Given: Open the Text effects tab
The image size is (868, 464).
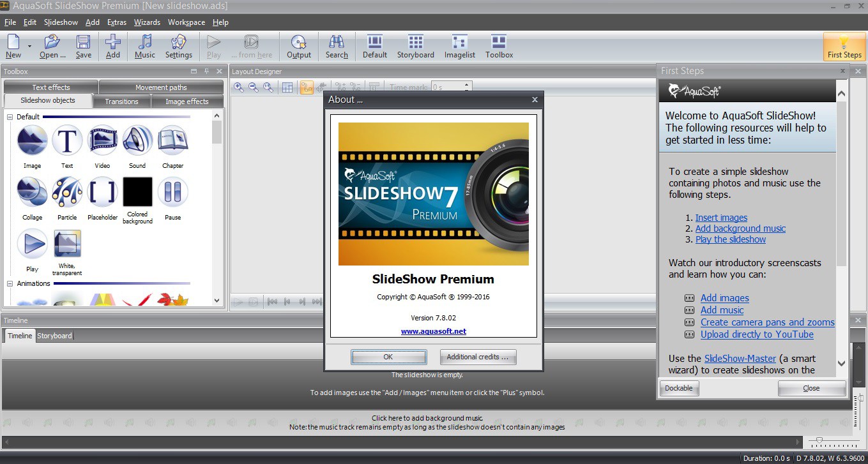Looking at the screenshot, I should click(x=51, y=87).
